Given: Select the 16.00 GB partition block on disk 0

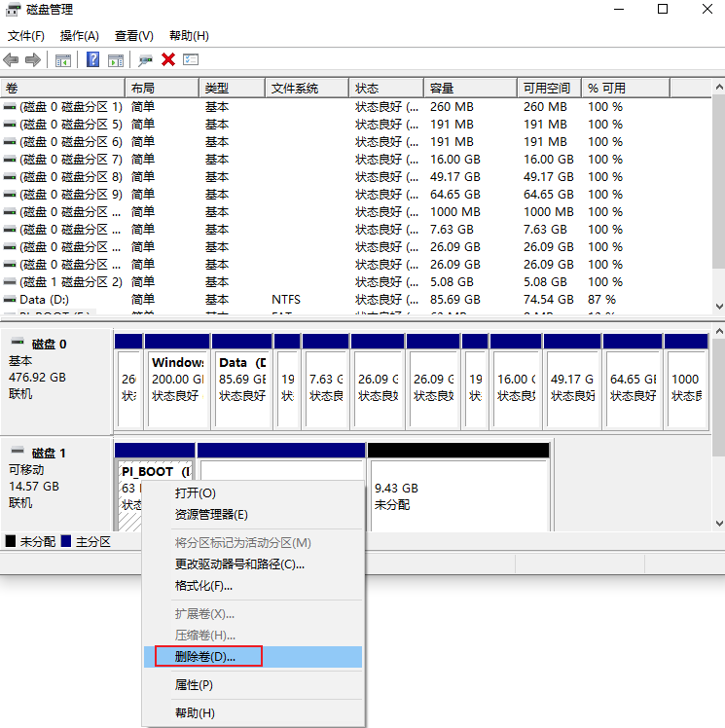Looking at the screenshot, I should (516, 382).
